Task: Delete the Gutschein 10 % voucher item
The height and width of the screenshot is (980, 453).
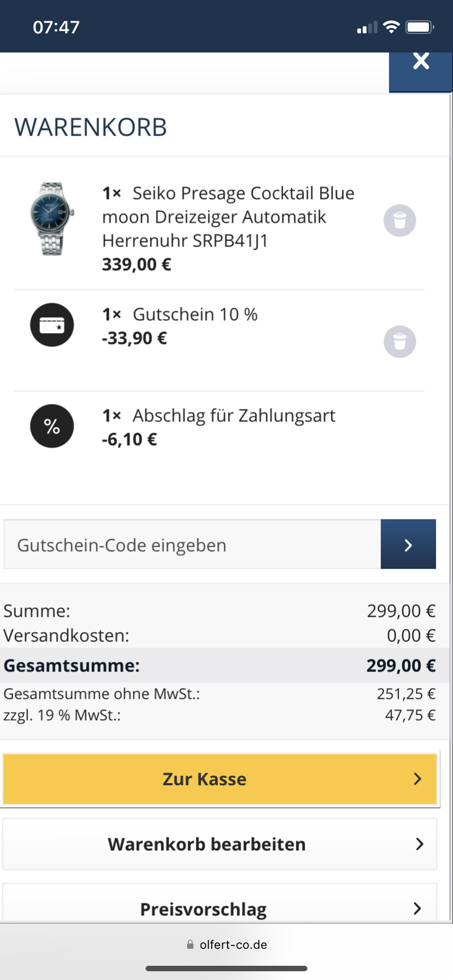Action: [400, 342]
